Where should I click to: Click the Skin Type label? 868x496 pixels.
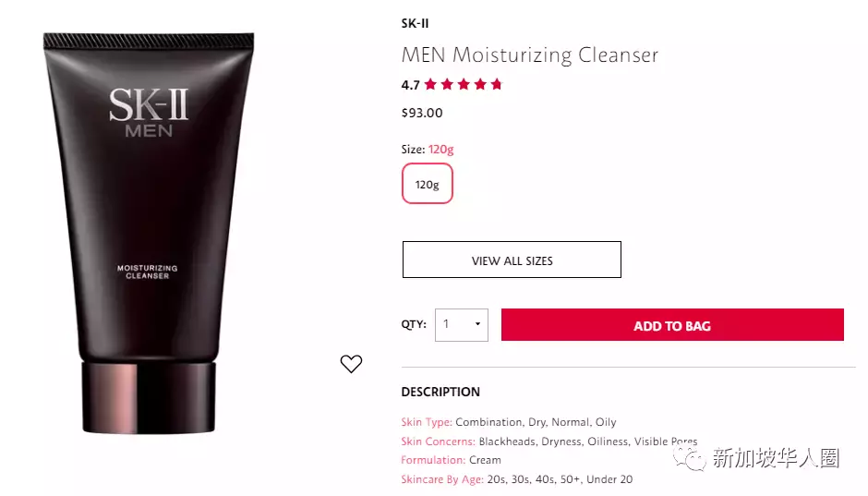(427, 422)
